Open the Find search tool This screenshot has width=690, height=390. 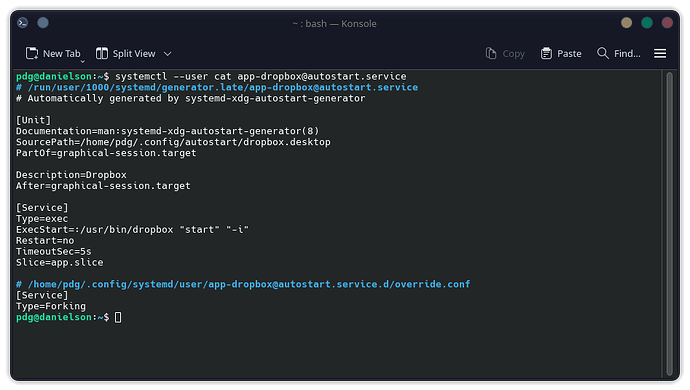618,54
